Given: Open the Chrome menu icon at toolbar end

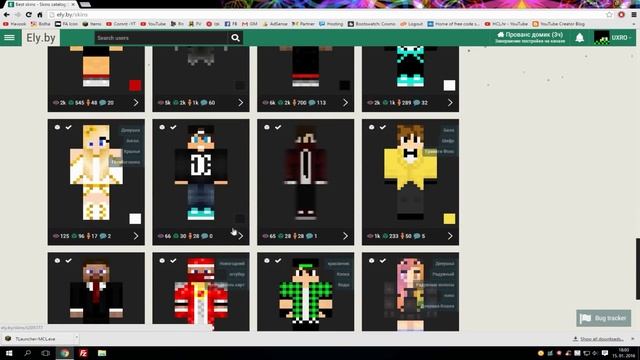Looking at the screenshot, I should pyautogui.click(x=633, y=15).
